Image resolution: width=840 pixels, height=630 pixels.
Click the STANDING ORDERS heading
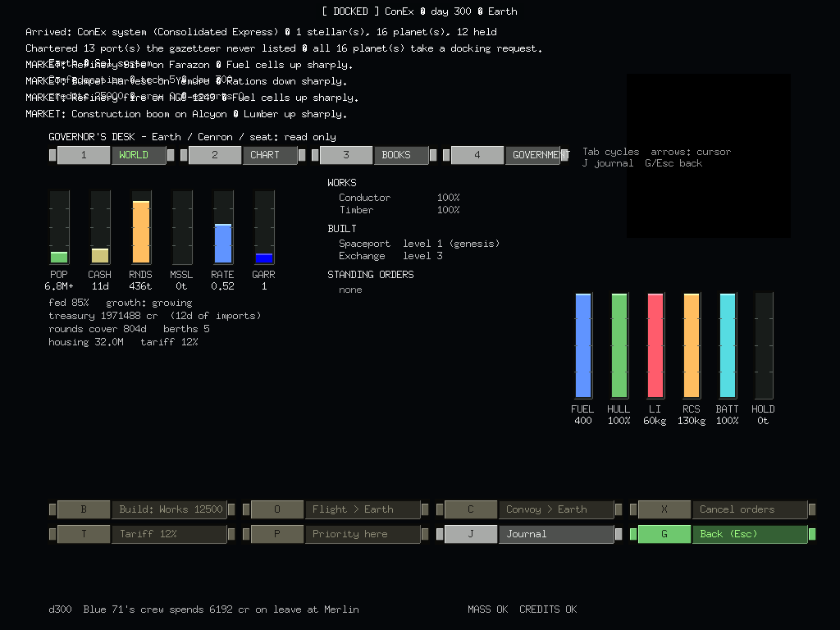coord(371,275)
